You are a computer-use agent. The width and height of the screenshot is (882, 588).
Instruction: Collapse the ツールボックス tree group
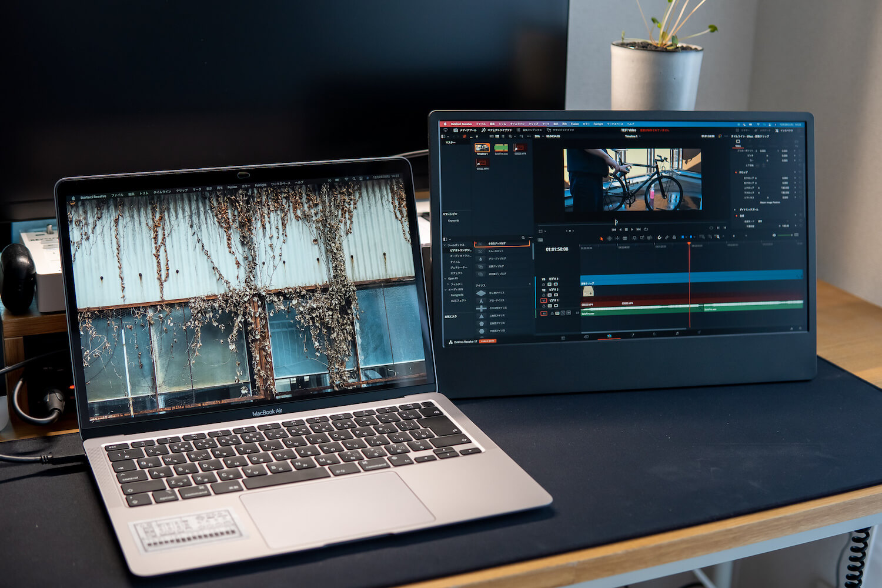tap(445, 245)
